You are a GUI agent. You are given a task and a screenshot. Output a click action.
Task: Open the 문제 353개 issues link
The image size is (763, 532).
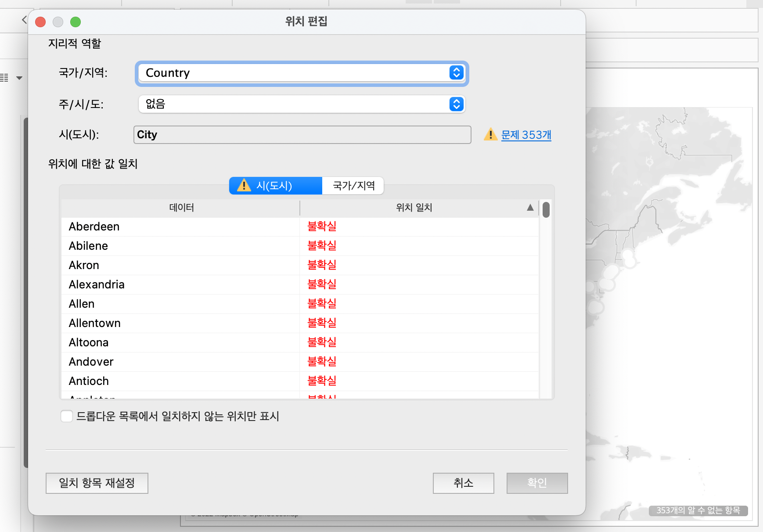pyautogui.click(x=526, y=135)
